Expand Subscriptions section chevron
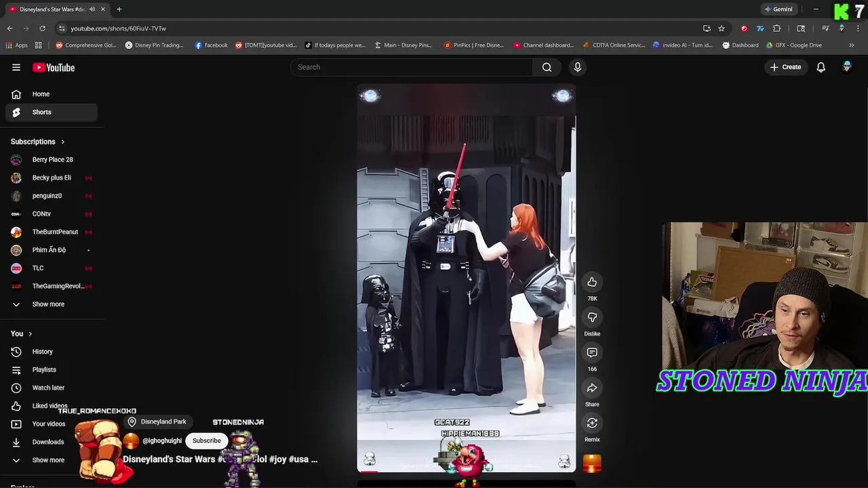This screenshot has height=488, width=868. click(x=63, y=142)
